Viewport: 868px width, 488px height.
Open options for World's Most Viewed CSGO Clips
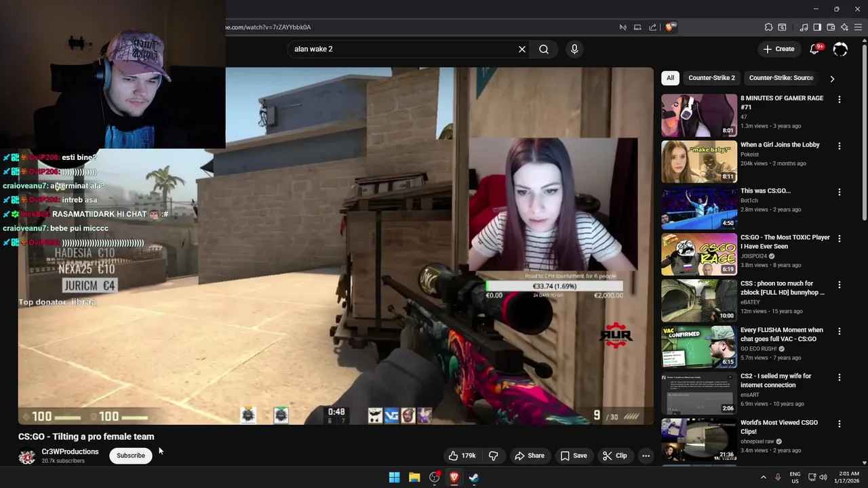tap(840, 424)
